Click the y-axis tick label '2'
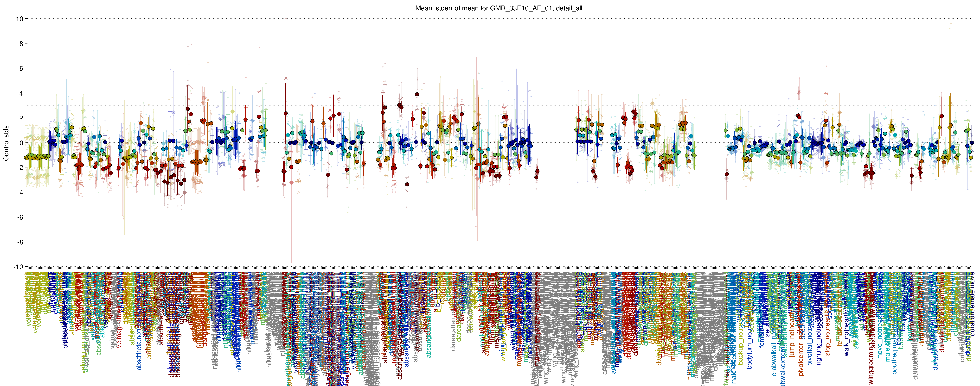The height and width of the screenshot is (386, 980). click(21, 118)
